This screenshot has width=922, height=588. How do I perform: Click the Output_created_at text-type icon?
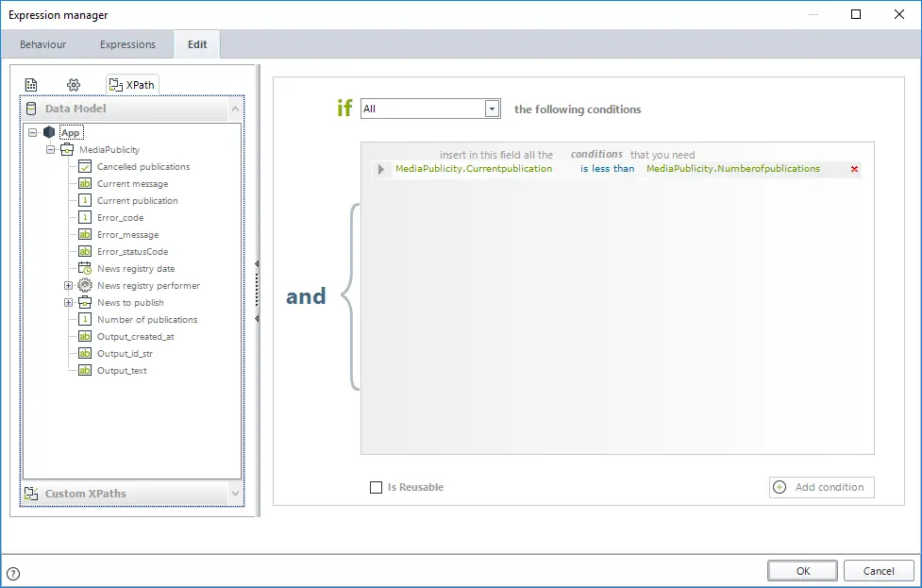85,336
